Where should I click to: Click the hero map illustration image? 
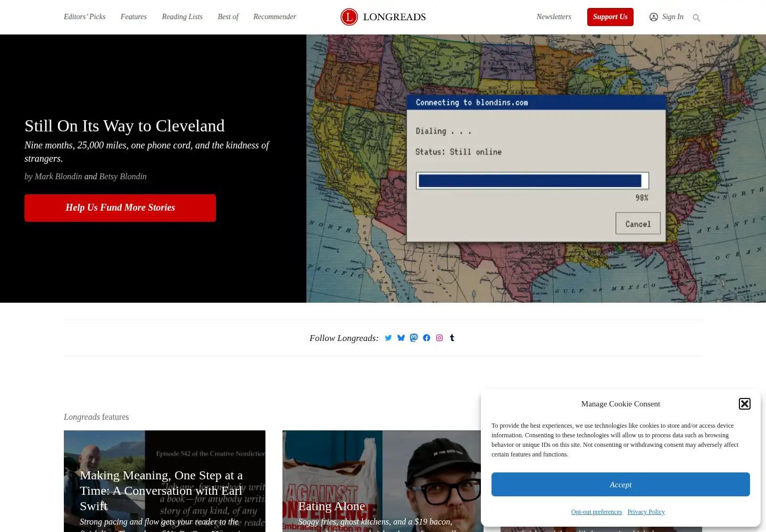tap(536, 169)
